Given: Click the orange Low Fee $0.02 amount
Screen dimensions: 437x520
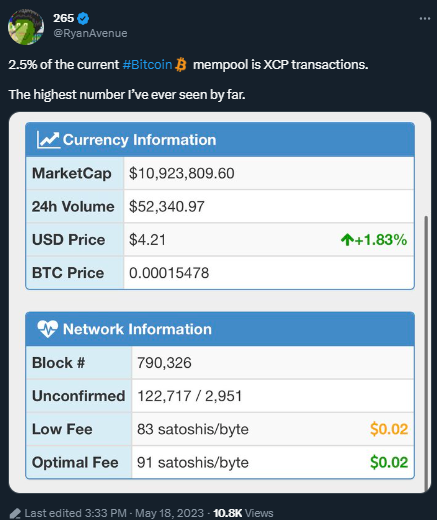Looking at the screenshot, I should (389, 429).
